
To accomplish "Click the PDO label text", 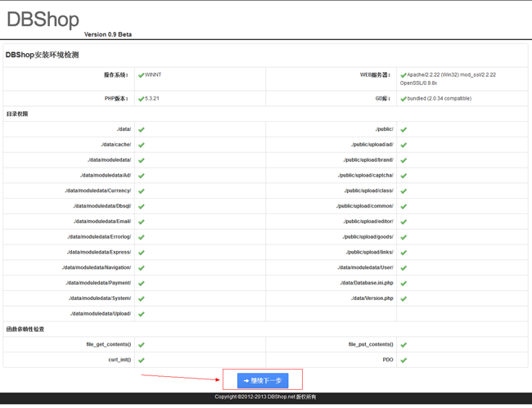I will tap(388, 360).
